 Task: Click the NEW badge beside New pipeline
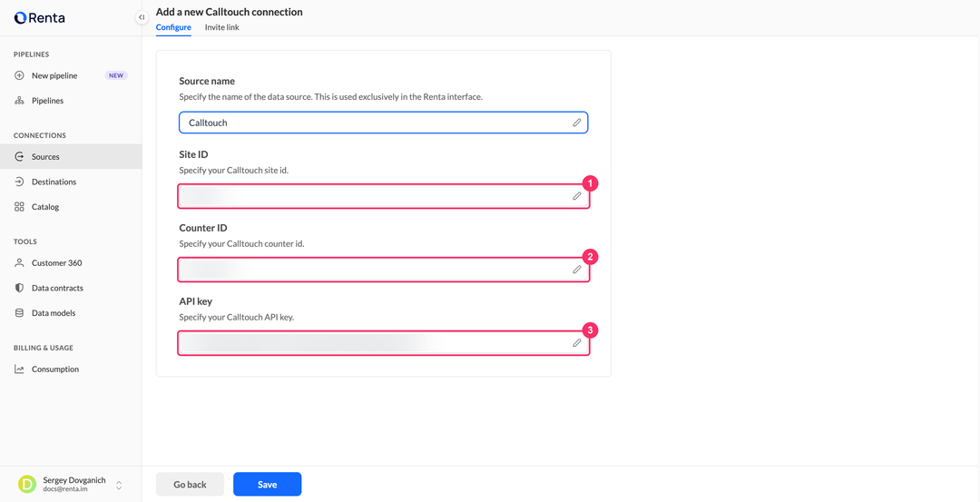point(116,75)
